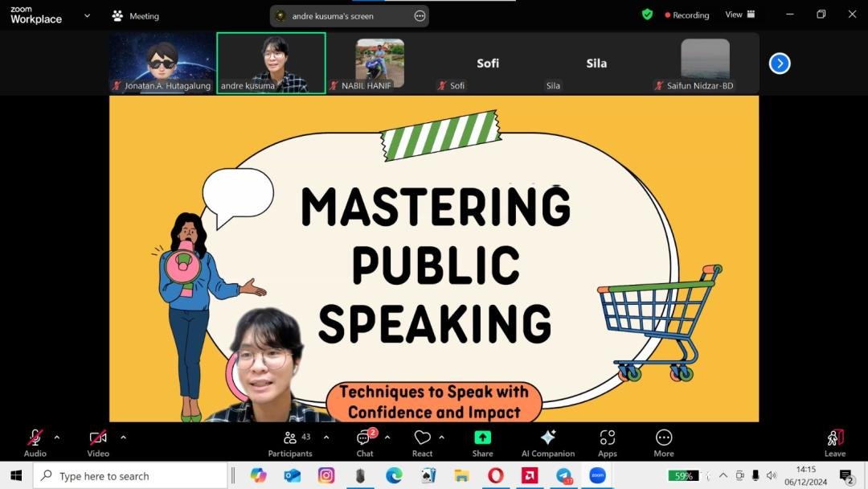The height and width of the screenshot is (489, 868).
Task: Click the green encryption shield icon
Action: (647, 14)
